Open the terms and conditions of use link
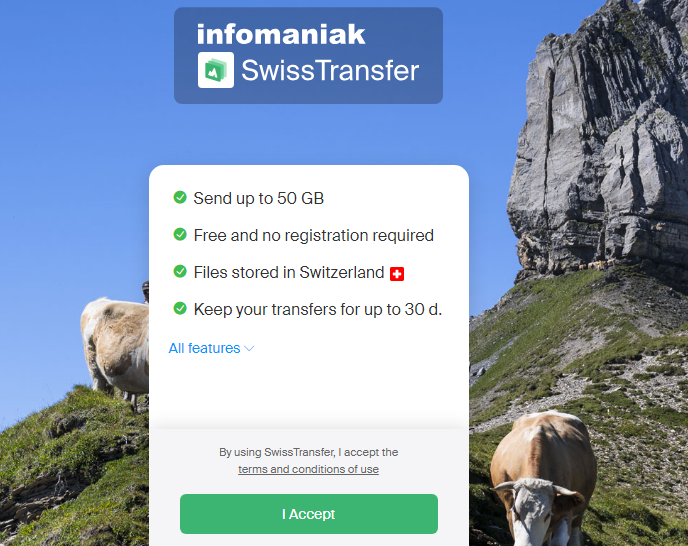This screenshot has height=546, width=688. point(308,469)
